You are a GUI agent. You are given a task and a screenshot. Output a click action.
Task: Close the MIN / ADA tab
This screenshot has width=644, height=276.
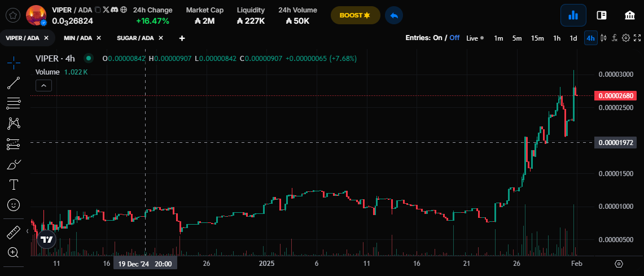point(99,38)
